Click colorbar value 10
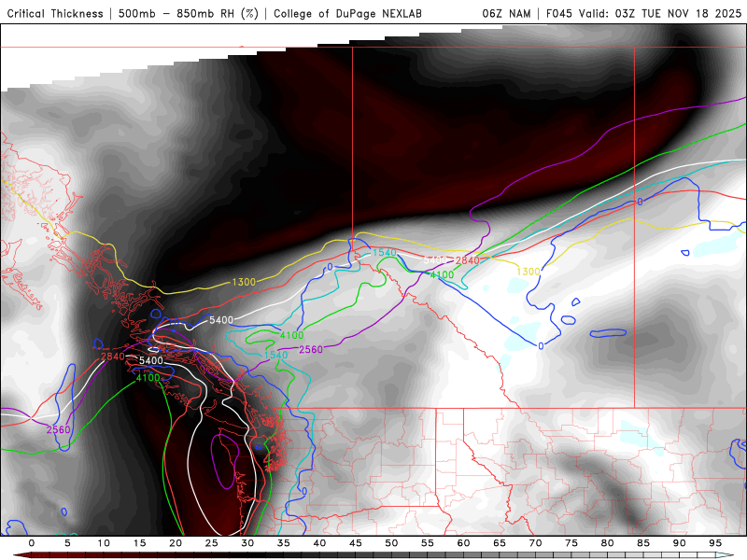The image size is (747, 560). pos(104,543)
